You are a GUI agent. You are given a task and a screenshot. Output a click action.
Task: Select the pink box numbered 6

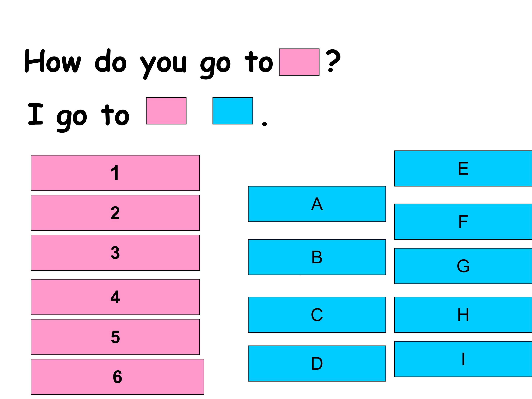click(x=117, y=377)
